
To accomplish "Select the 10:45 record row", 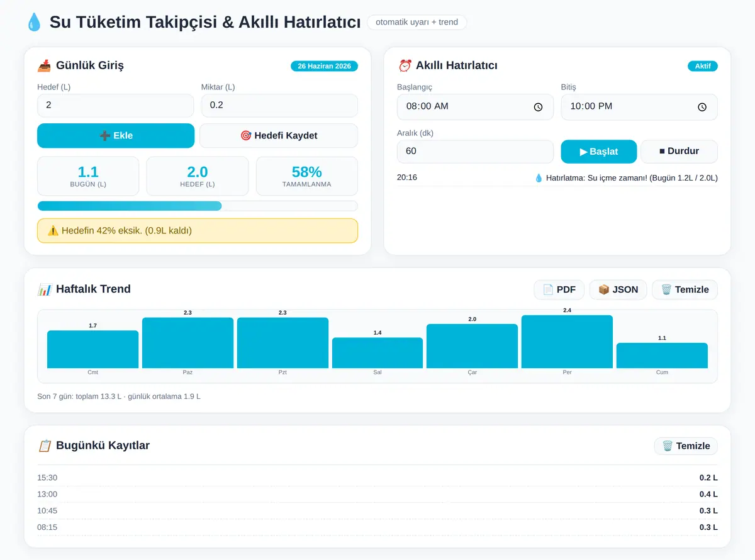I will (x=377, y=510).
